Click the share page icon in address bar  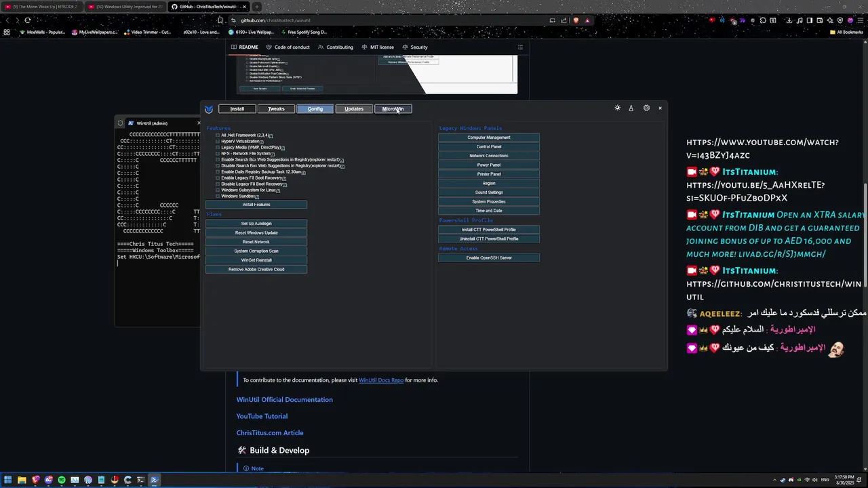564,20
